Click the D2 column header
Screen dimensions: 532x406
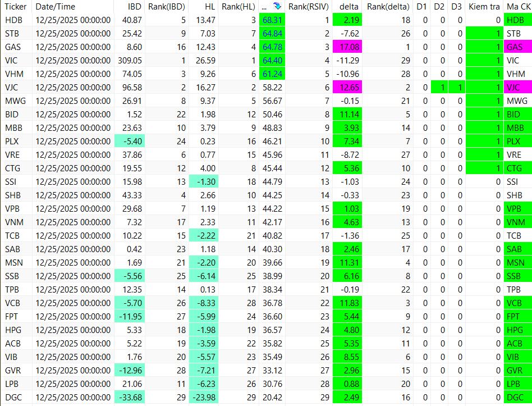tap(439, 6)
